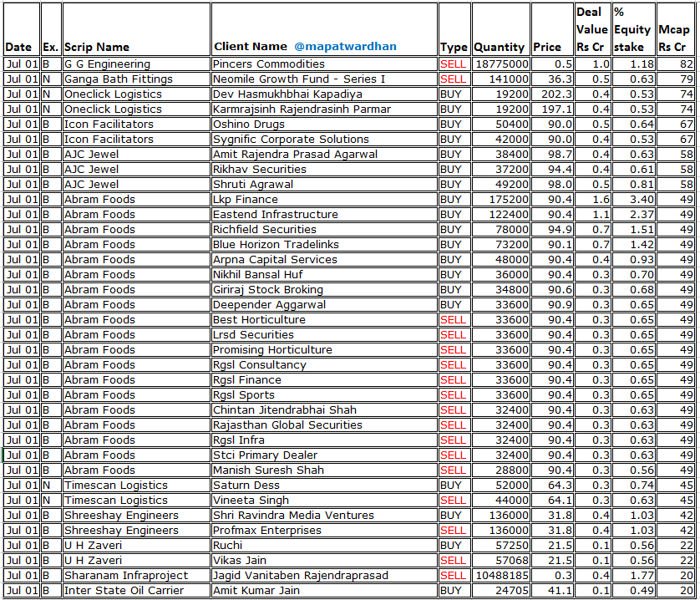Select the G G Engineering cell
The width and height of the screenshot is (700, 600).
coord(137,64)
